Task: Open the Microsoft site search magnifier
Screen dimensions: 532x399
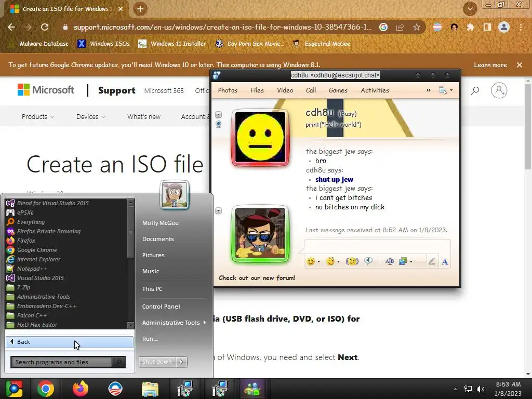Action: [x=475, y=90]
